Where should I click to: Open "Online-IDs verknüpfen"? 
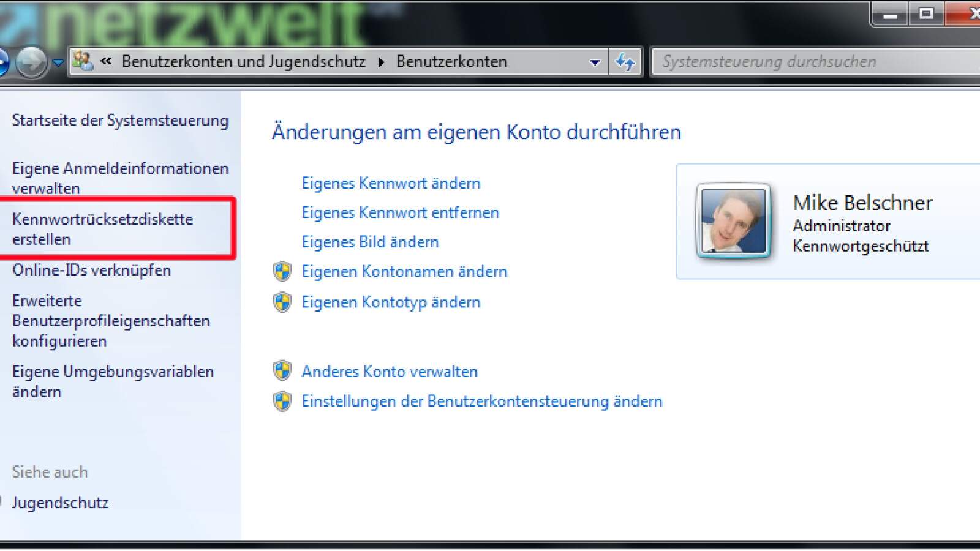tap(92, 269)
